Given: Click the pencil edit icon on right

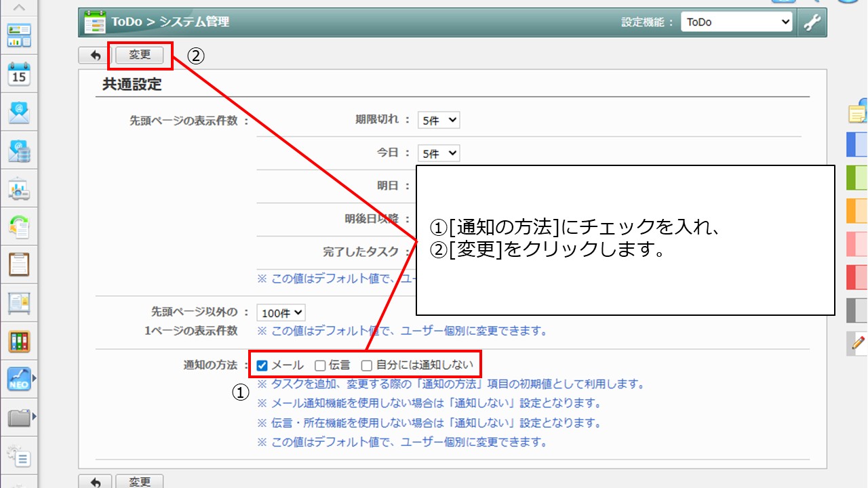Looking at the screenshot, I should (x=857, y=344).
